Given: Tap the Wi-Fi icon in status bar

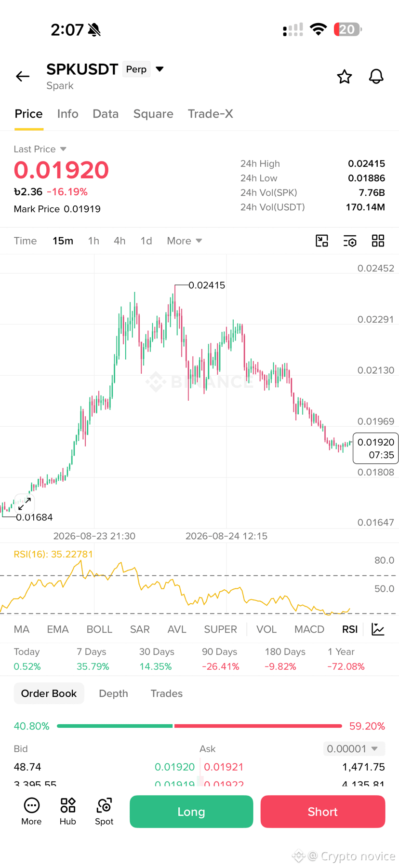Looking at the screenshot, I should [x=318, y=29].
